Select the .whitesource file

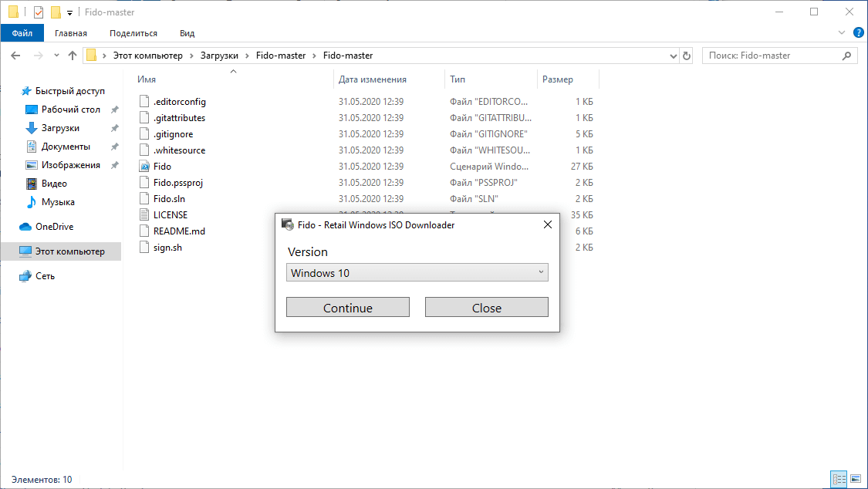(179, 150)
